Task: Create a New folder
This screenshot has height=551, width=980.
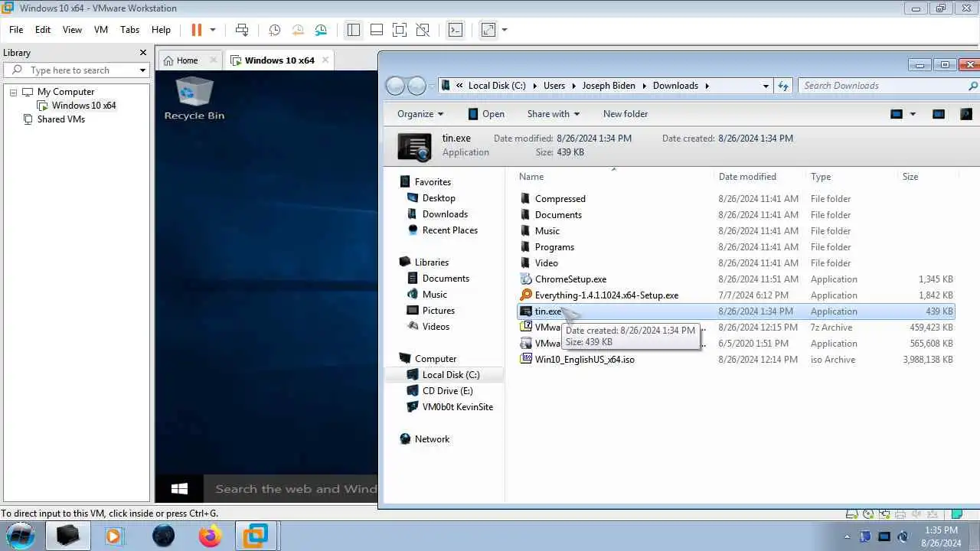Action: pyautogui.click(x=626, y=114)
